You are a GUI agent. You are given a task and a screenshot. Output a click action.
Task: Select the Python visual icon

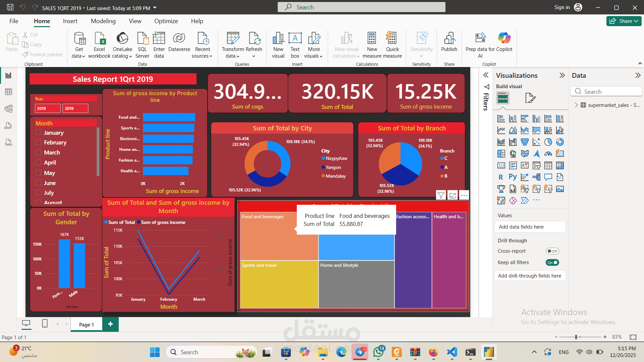513,177
